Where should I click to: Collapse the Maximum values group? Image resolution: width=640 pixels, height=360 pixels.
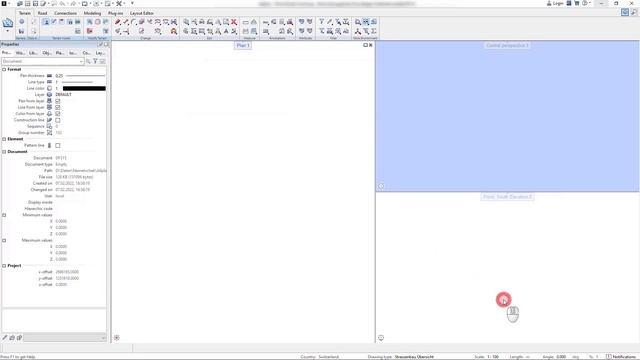pyautogui.click(x=4, y=240)
